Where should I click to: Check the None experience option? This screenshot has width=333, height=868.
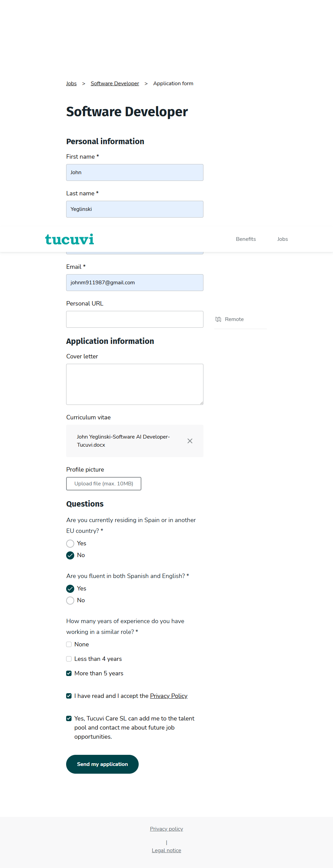(x=69, y=644)
